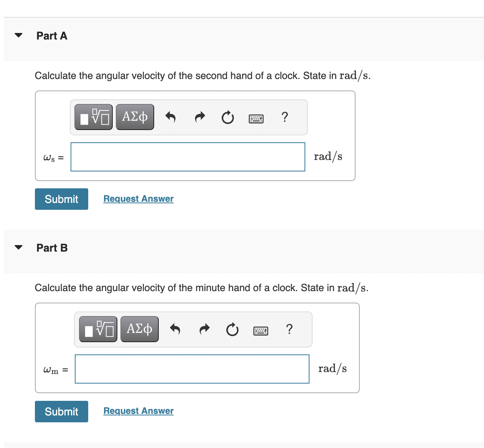This screenshot has width=484, height=448.
Task: Click the reset icon in Part A toolbar
Action: (227, 118)
